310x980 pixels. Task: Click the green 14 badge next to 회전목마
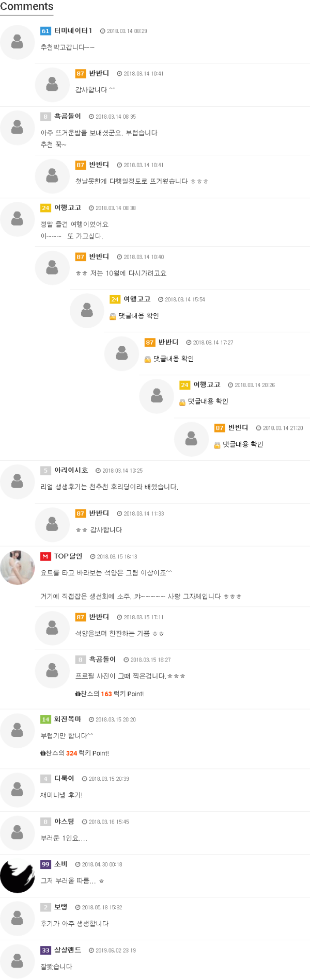[45, 719]
